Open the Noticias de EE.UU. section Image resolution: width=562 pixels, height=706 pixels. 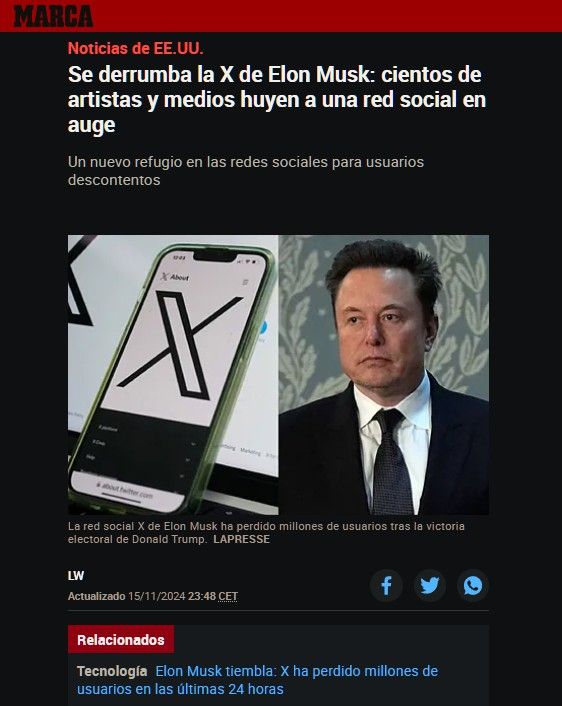[136, 48]
